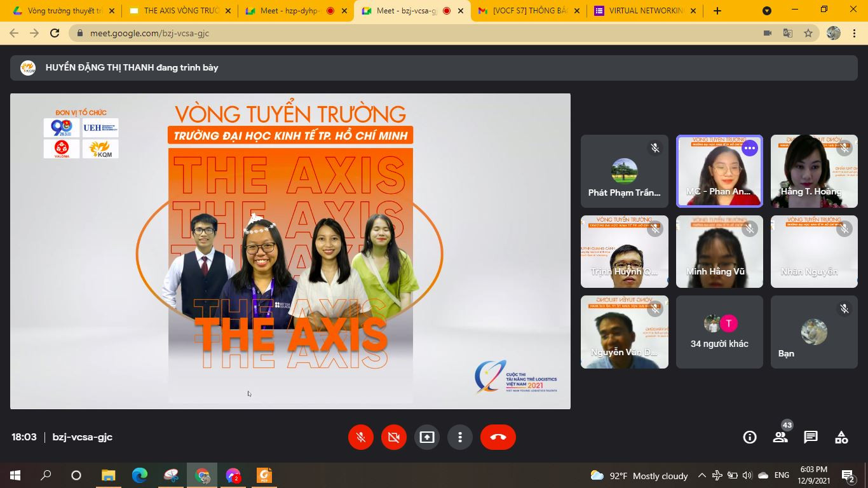This screenshot has height=488, width=868.
Task: Show everyone via the participants icon
Action: (780, 437)
